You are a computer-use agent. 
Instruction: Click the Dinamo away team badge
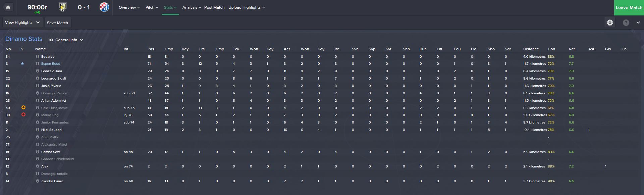tap(104, 7)
